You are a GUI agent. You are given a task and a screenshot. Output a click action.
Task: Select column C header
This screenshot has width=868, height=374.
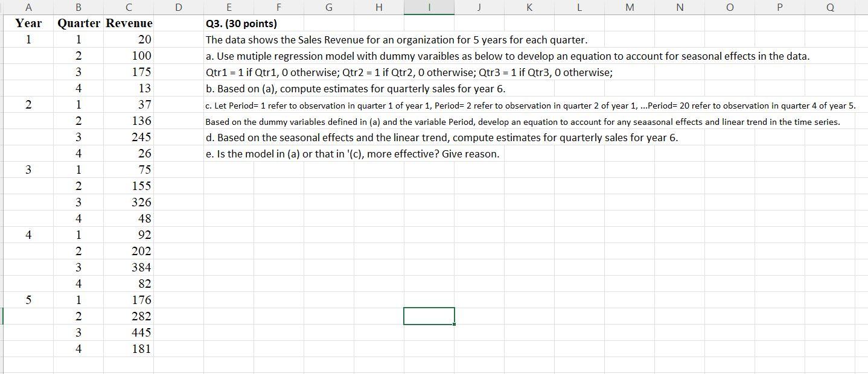(x=129, y=7)
